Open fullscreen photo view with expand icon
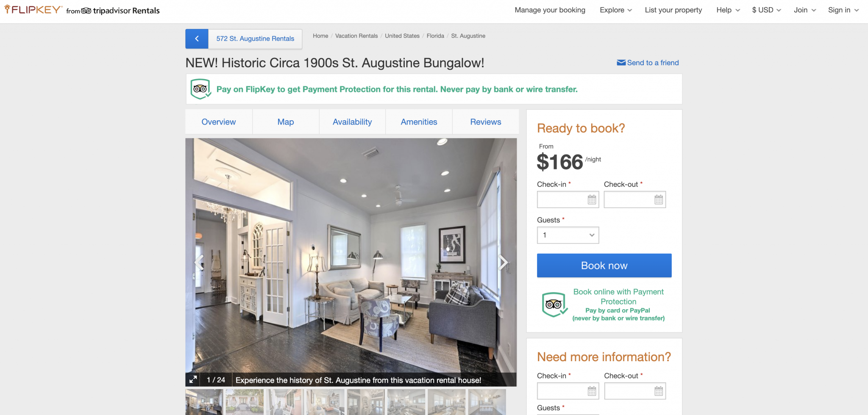Screen dimensions: 868x415 click(193, 379)
